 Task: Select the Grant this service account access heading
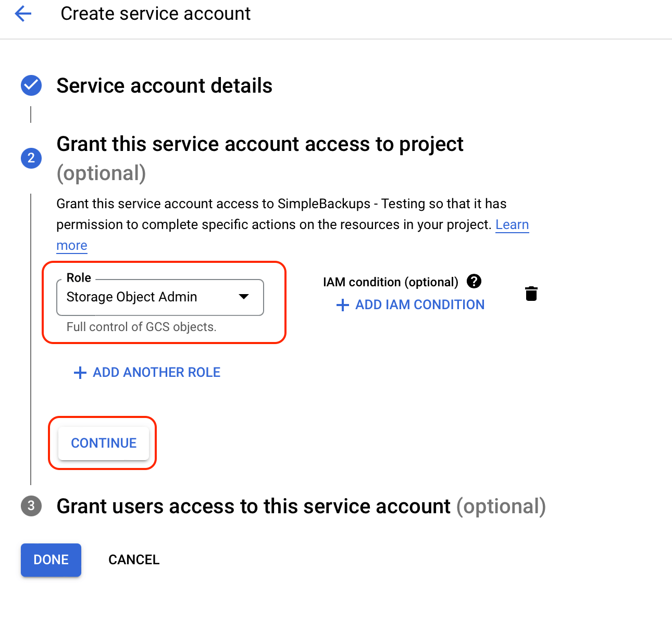259,144
